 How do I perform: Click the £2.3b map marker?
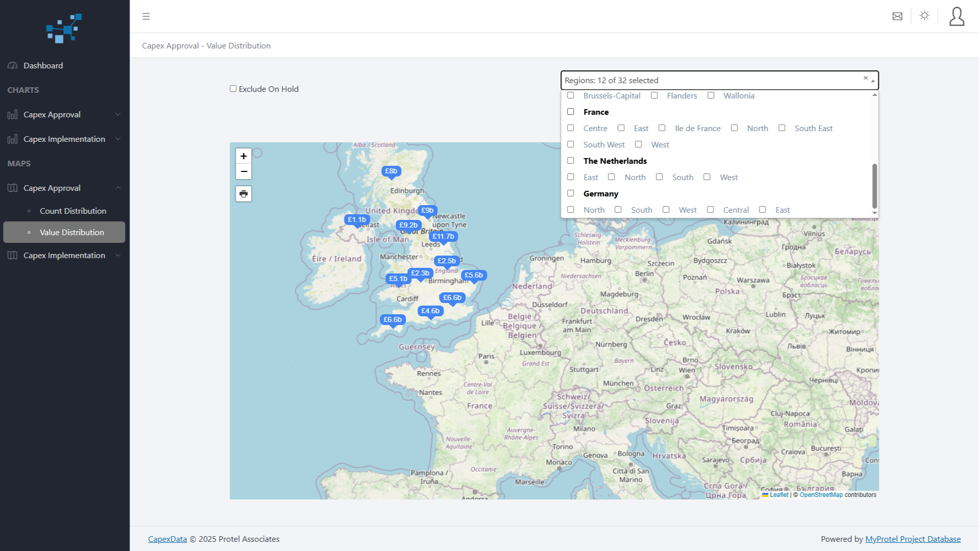pos(420,273)
